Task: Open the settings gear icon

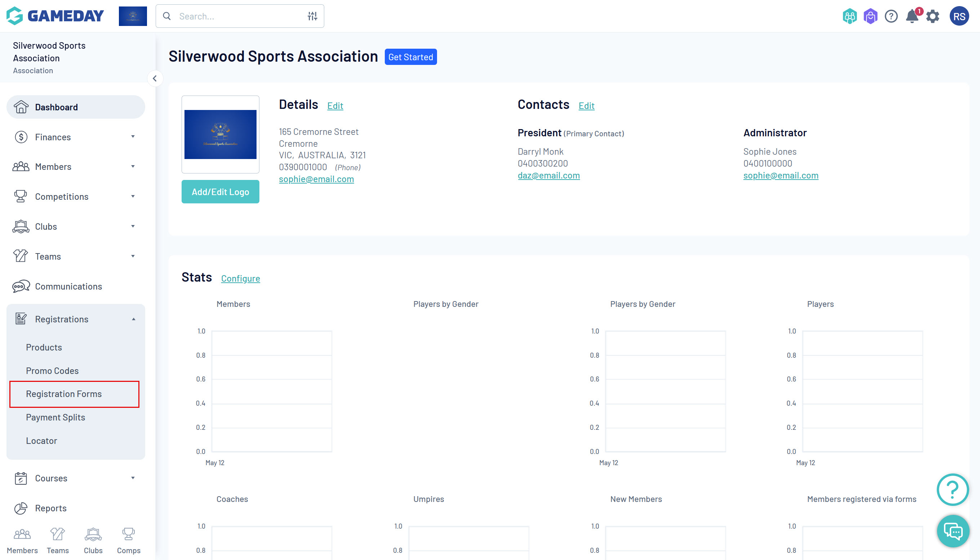Action: pos(933,17)
